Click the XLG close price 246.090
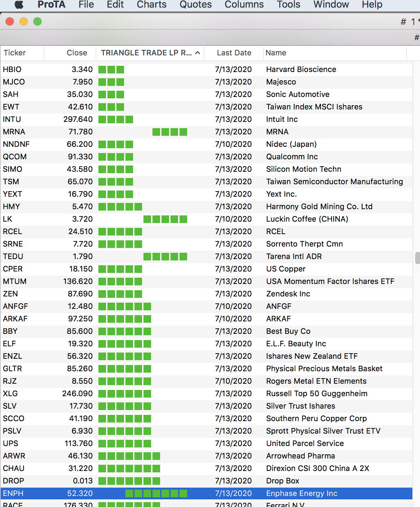Image resolution: width=420 pixels, height=507 pixels. coord(78,393)
